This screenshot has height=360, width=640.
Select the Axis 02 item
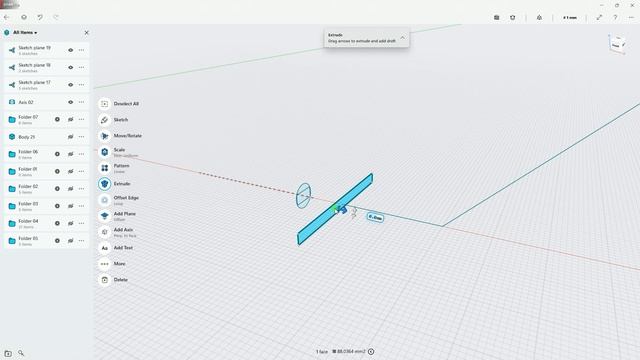[46, 102]
